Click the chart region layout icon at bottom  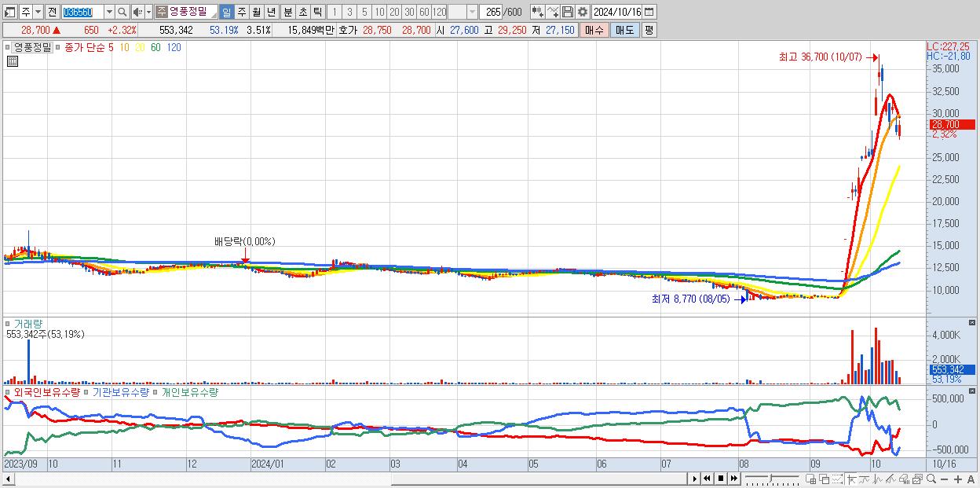coord(811,479)
